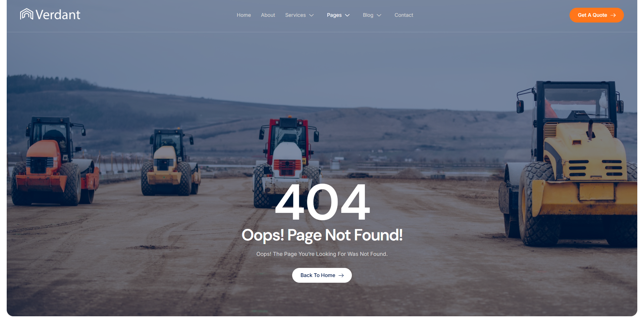Open the Services menu label
This screenshot has height=323, width=644.
click(296, 15)
